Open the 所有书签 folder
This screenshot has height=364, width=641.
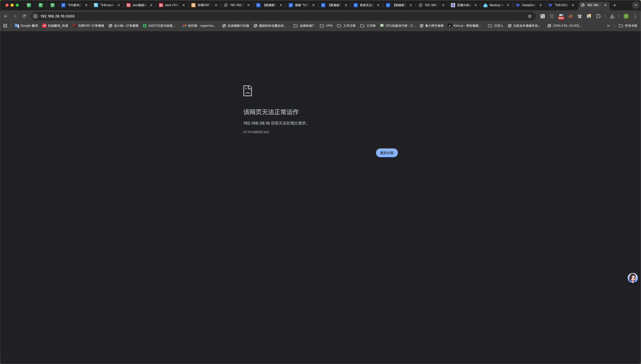[x=628, y=26]
